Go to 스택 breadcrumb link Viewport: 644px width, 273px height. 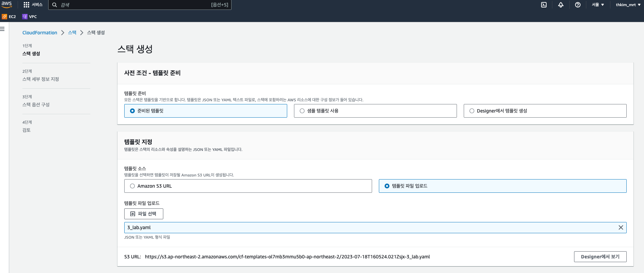(72, 33)
